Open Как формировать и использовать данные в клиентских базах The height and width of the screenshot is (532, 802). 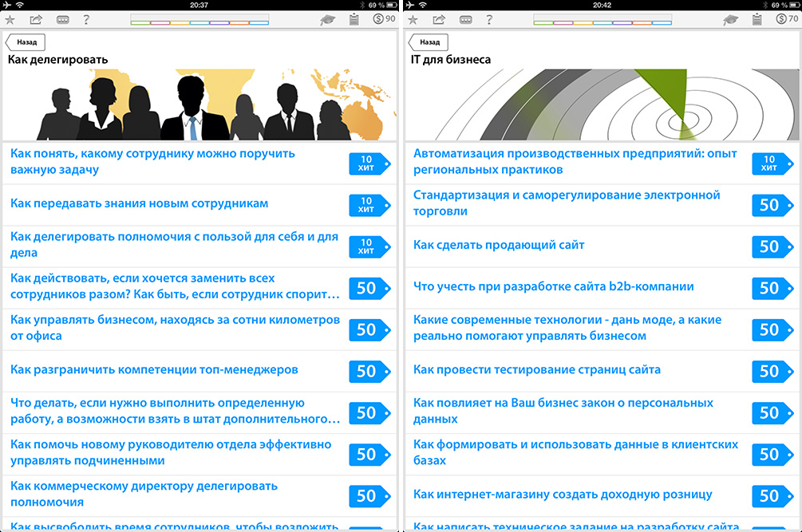pyautogui.click(x=602, y=455)
